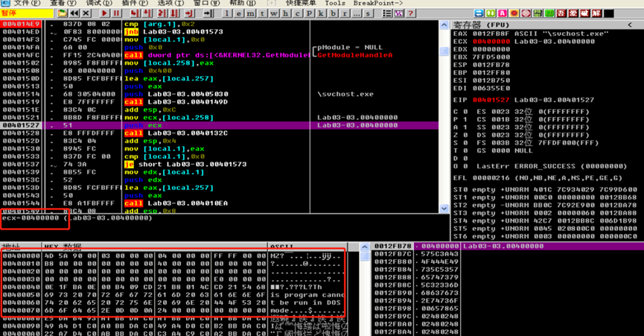The height and width of the screenshot is (336, 644).
Task: Open Run trace with '...' button
Action: 357,13
